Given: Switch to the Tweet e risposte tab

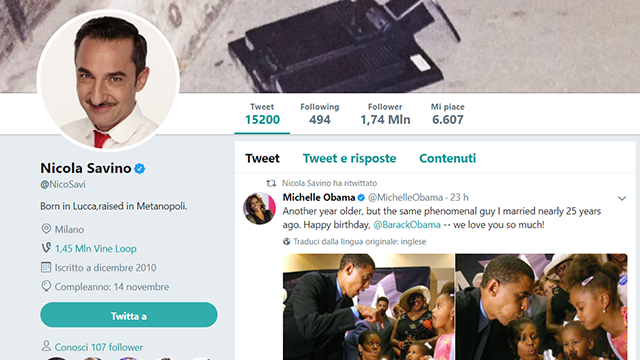Looking at the screenshot, I should click(x=349, y=158).
